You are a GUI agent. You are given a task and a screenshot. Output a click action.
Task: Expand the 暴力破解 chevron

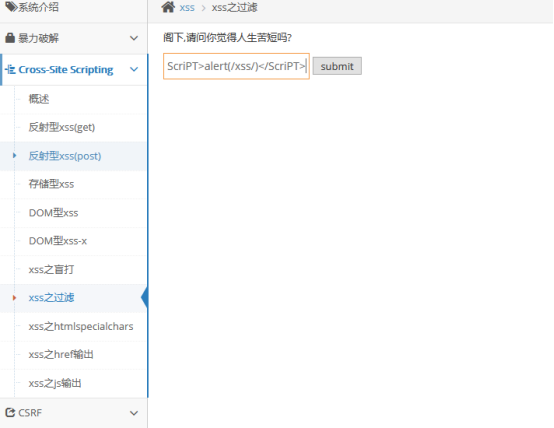click(134, 38)
